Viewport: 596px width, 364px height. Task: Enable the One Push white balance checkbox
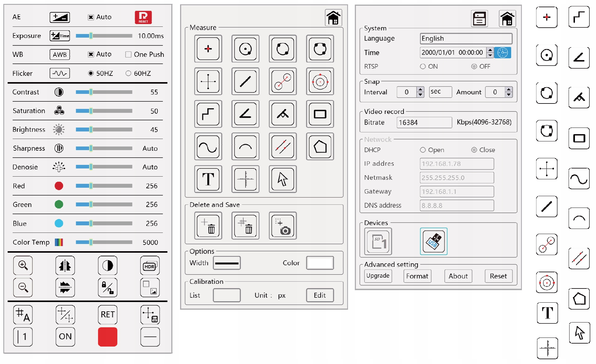tap(128, 54)
